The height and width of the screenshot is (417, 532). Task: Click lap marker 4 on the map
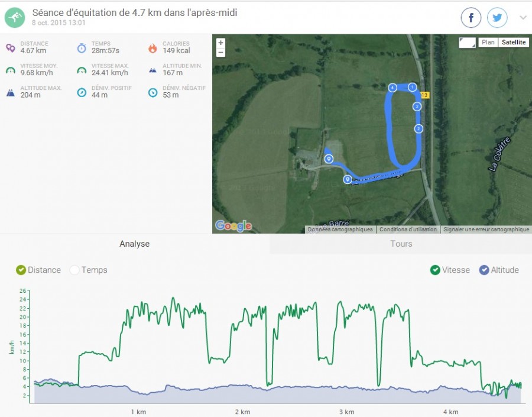(392, 88)
